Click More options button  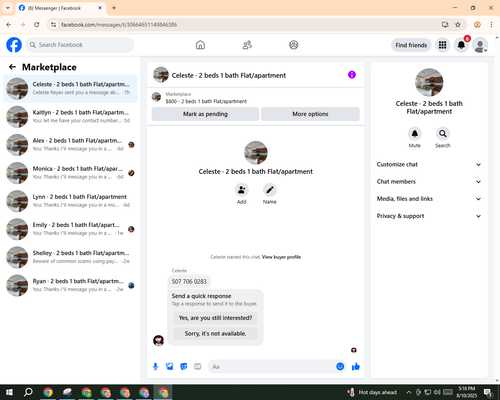(310, 114)
